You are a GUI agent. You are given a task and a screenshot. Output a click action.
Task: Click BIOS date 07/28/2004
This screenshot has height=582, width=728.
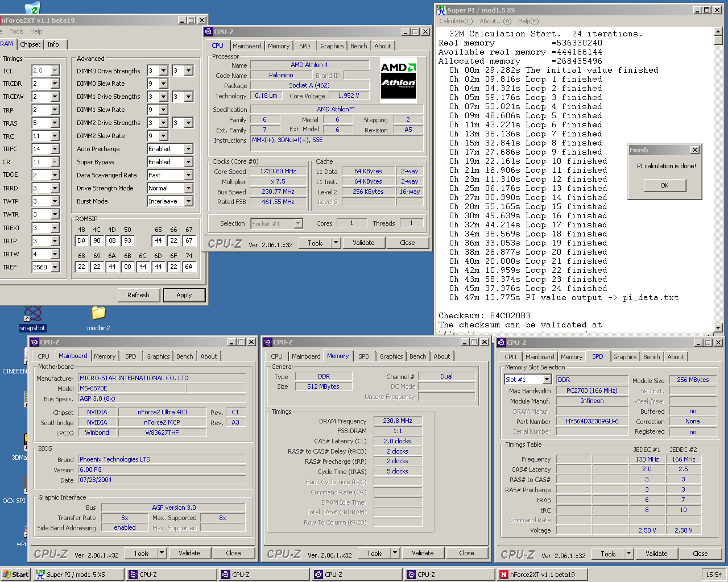pyautogui.click(x=162, y=480)
